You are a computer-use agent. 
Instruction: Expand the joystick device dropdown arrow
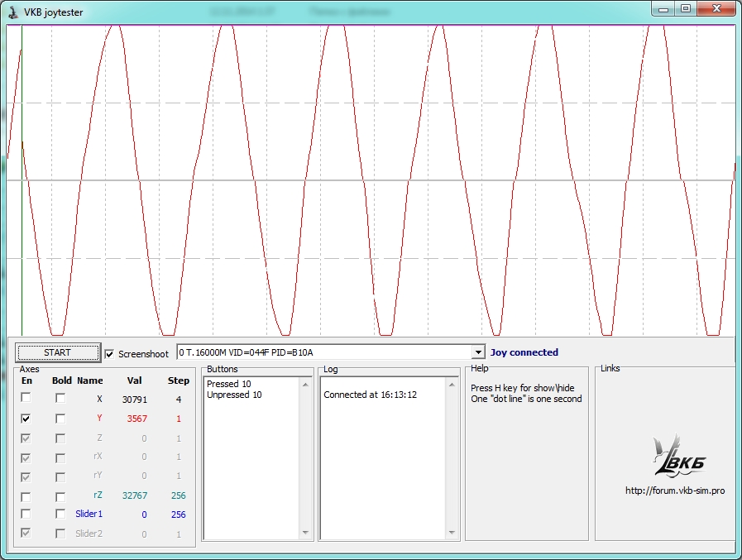[477, 352]
